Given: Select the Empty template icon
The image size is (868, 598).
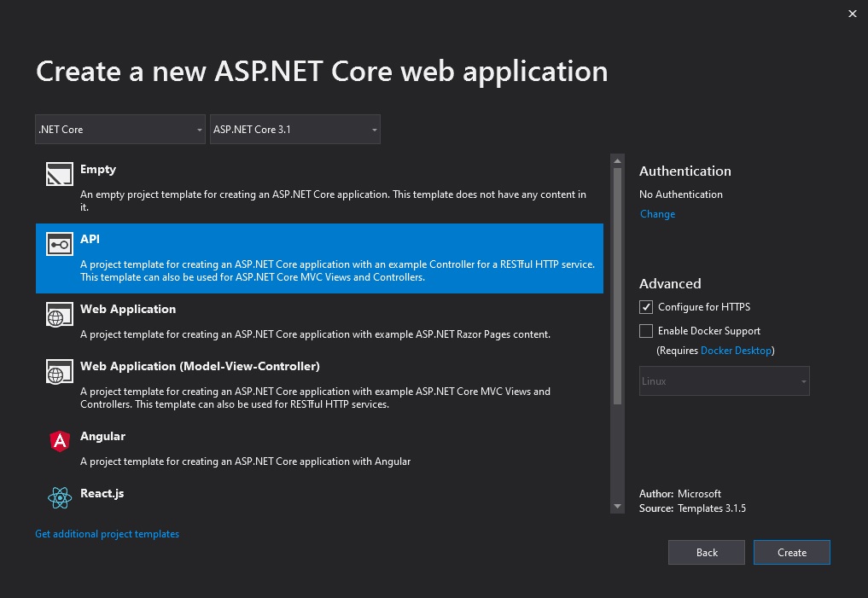Looking at the screenshot, I should click(60, 174).
